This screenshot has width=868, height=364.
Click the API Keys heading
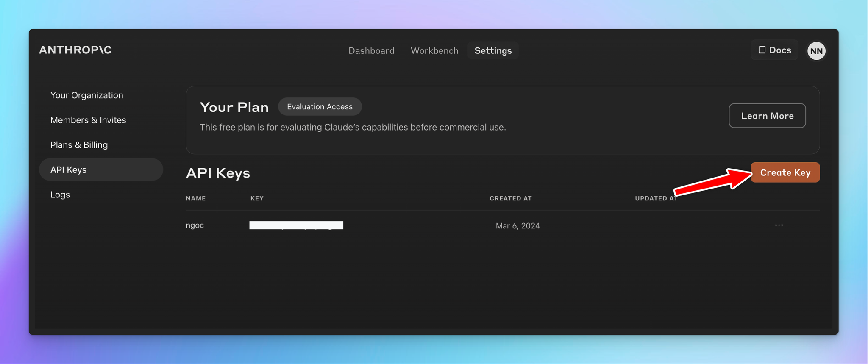tap(218, 173)
